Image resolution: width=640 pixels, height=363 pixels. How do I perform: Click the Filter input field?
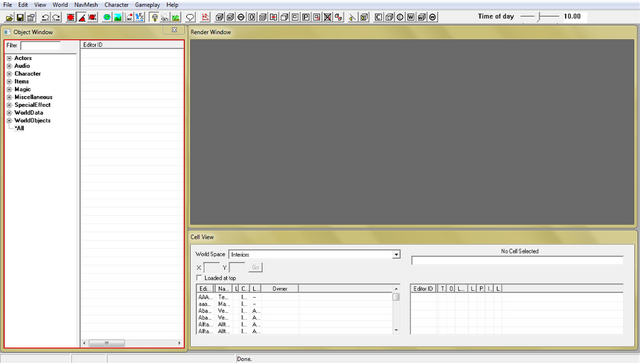(40, 45)
